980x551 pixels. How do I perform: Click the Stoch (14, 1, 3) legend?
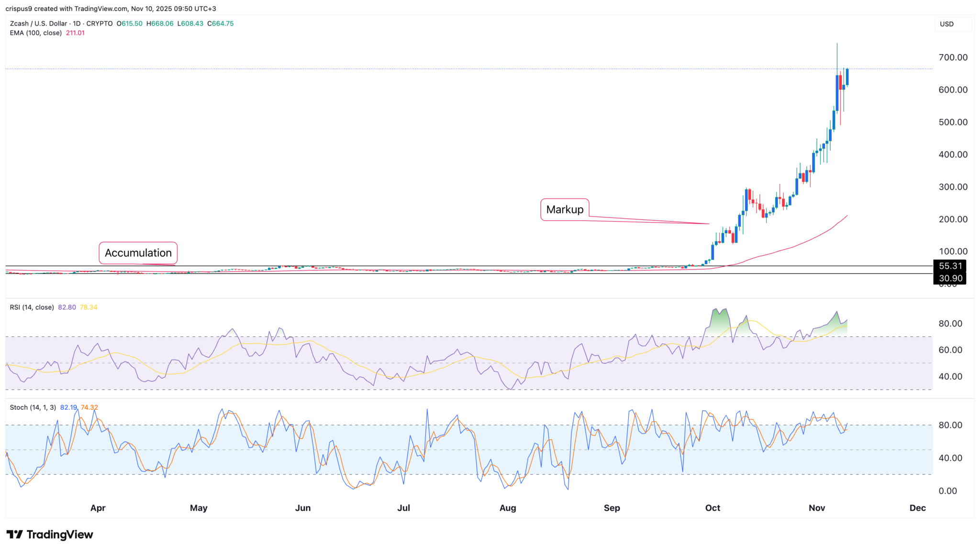(x=33, y=407)
